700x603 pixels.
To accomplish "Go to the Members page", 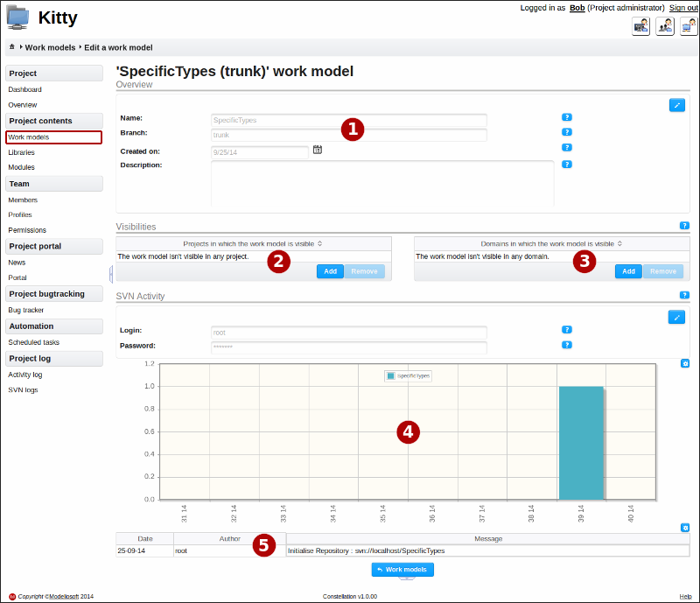I will tap(23, 200).
